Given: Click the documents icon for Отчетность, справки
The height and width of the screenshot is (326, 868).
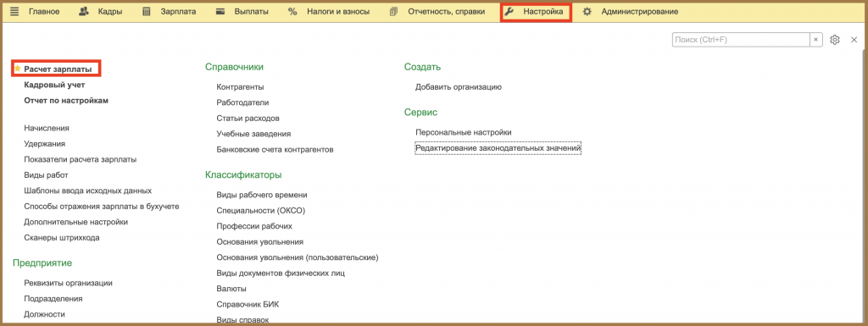Looking at the screenshot, I should [x=393, y=11].
